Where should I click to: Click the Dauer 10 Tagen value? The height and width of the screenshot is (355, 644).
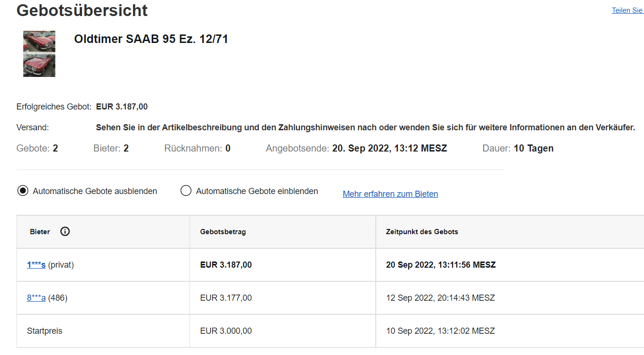[534, 148]
